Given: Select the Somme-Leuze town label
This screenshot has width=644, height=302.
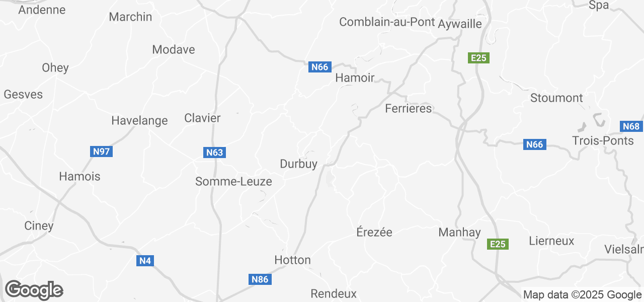Looking at the screenshot, I should click(233, 182).
